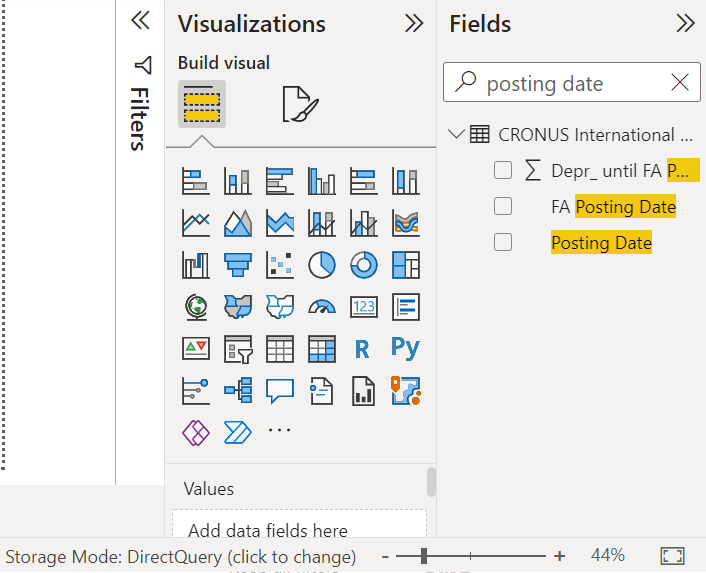Add the Q&A visual
Image resolution: width=706 pixels, height=573 pixels.
tap(279, 390)
